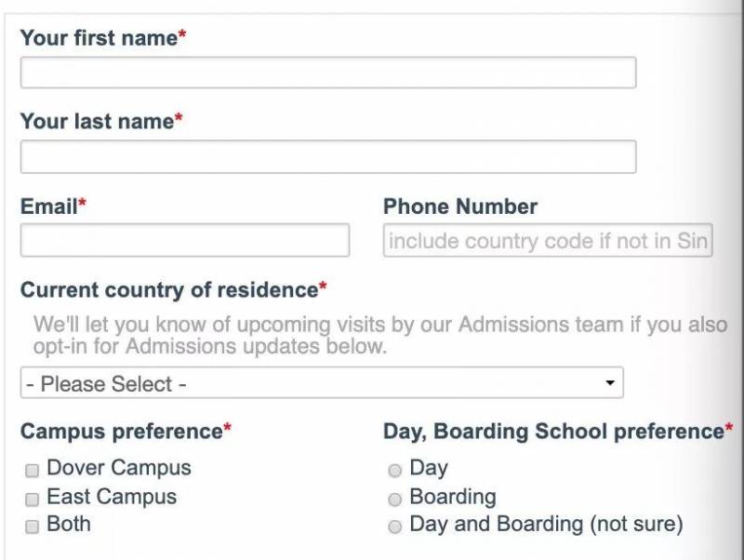Click the first name input field
This screenshot has width=744, height=560.
click(327, 73)
